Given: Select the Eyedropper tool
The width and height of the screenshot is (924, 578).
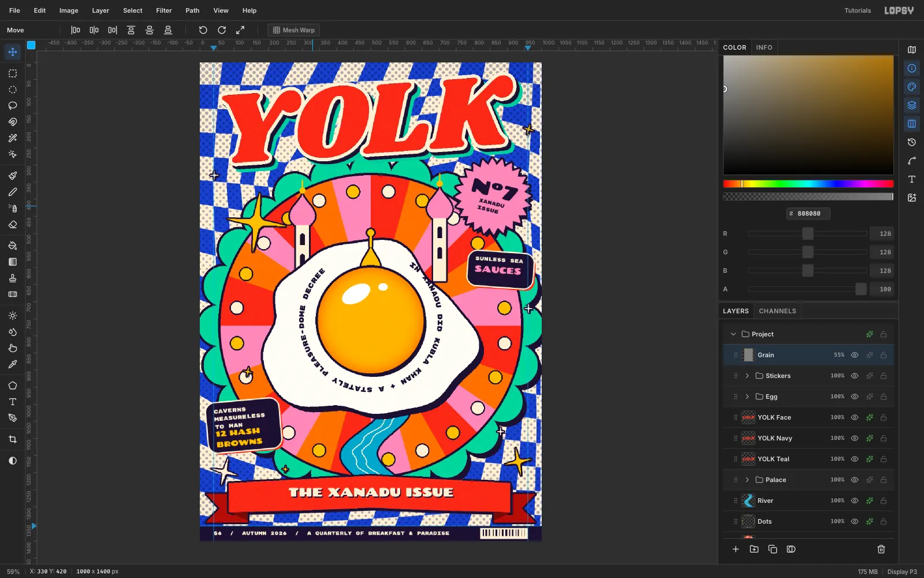Looking at the screenshot, I should pyautogui.click(x=13, y=364).
